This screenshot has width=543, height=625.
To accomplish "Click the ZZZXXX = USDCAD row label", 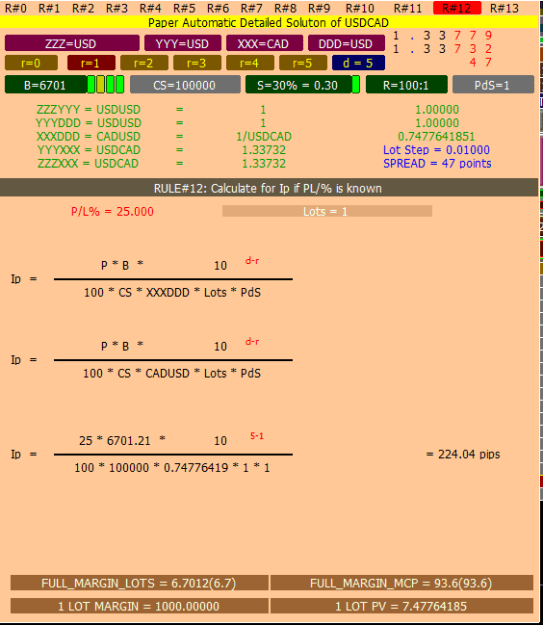I will 88,163.
